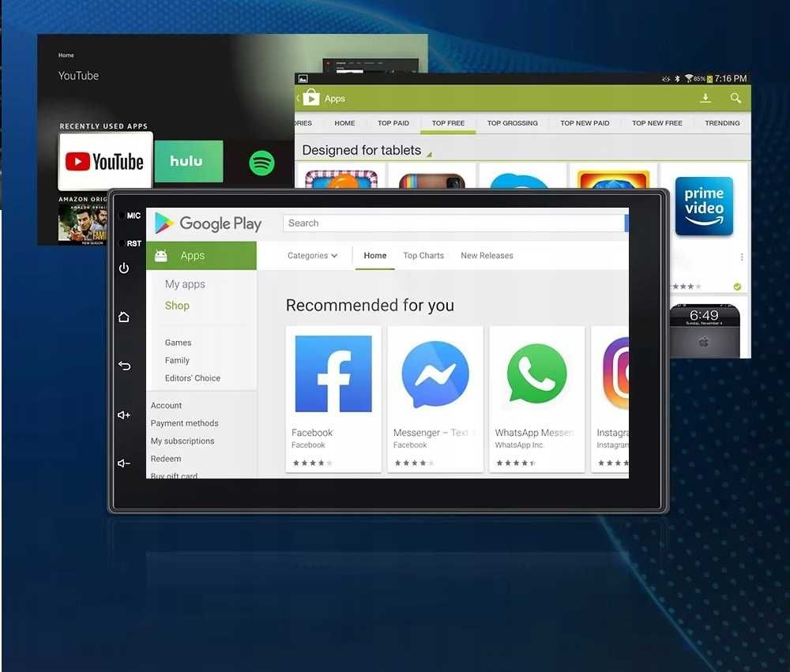Open My subscriptions in the sidebar
This screenshot has height=672, width=790.
pos(182,441)
